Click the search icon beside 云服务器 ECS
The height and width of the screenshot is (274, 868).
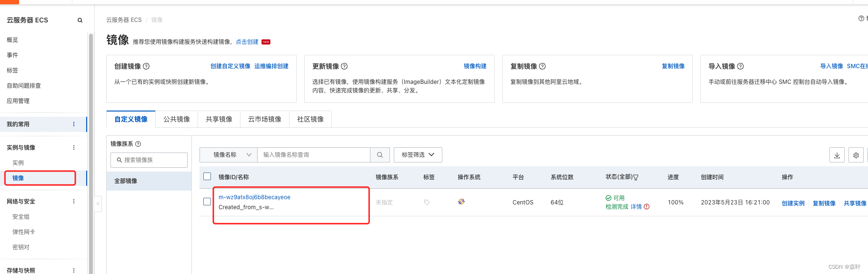point(80,20)
